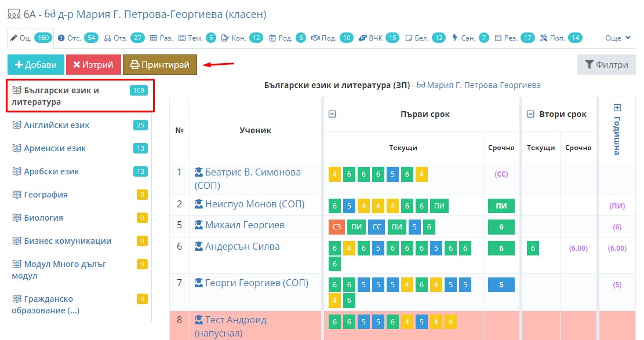Click term grade 6 for Андерсън Силва
Viewport: 644px width, 340px height.
pos(501,248)
